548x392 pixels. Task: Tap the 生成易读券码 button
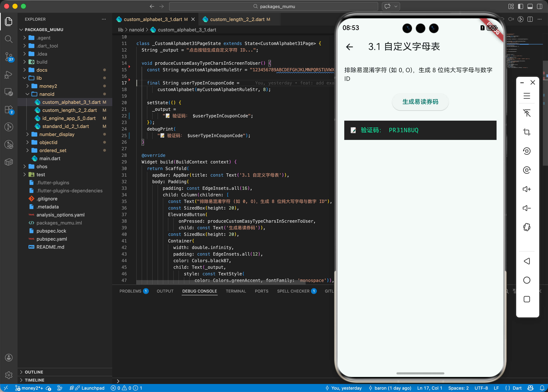pyautogui.click(x=420, y=102)
